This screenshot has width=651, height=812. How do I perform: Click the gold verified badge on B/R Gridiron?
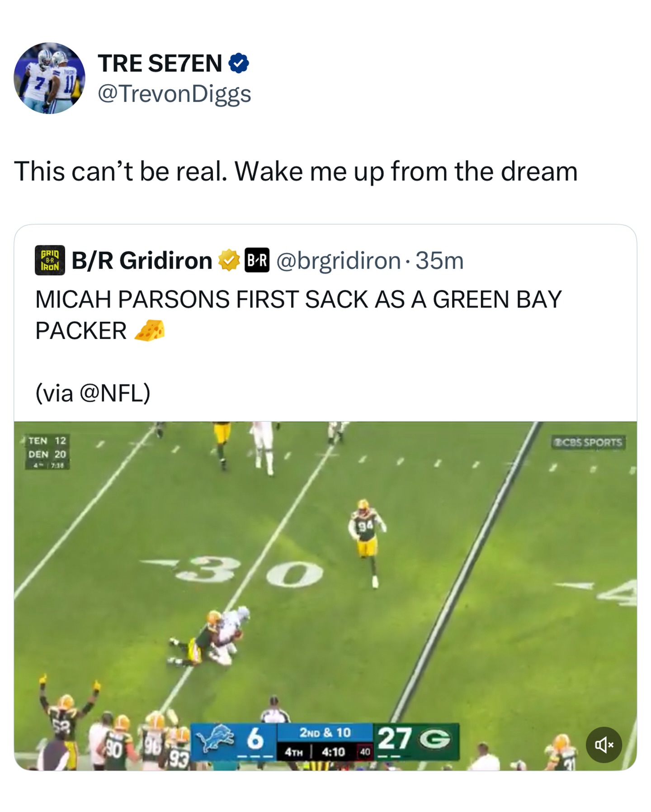[229, 261]
